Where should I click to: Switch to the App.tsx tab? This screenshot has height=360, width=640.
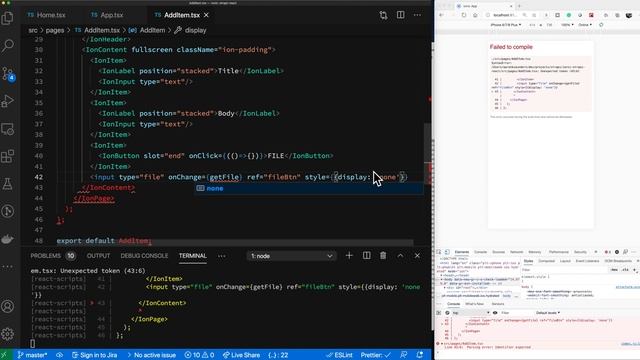[107, 15]
